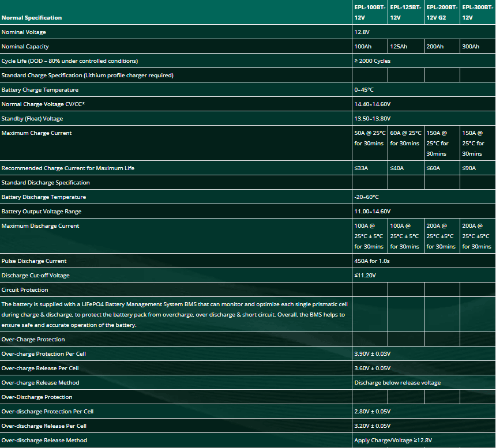Click the Normal Specification heading
The width and height of the screenshot is (496, 448).
(32, 18)
